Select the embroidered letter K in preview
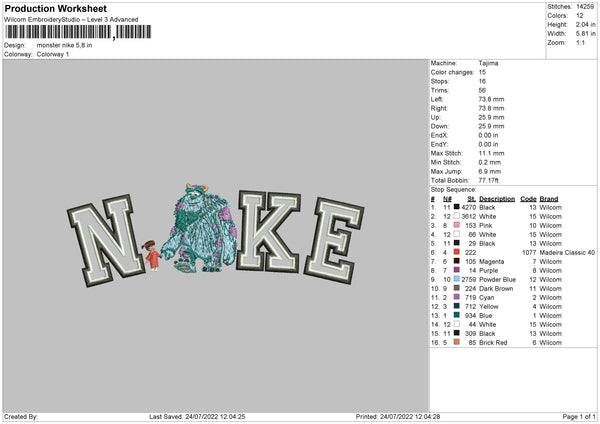 tap(268, 231)
